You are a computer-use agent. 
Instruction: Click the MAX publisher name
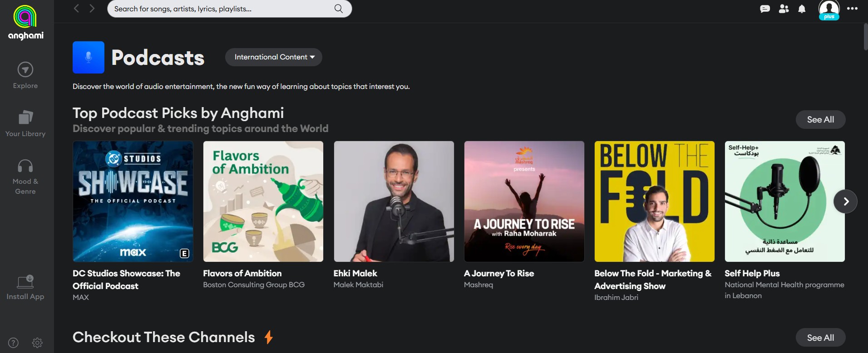[81, 297]
